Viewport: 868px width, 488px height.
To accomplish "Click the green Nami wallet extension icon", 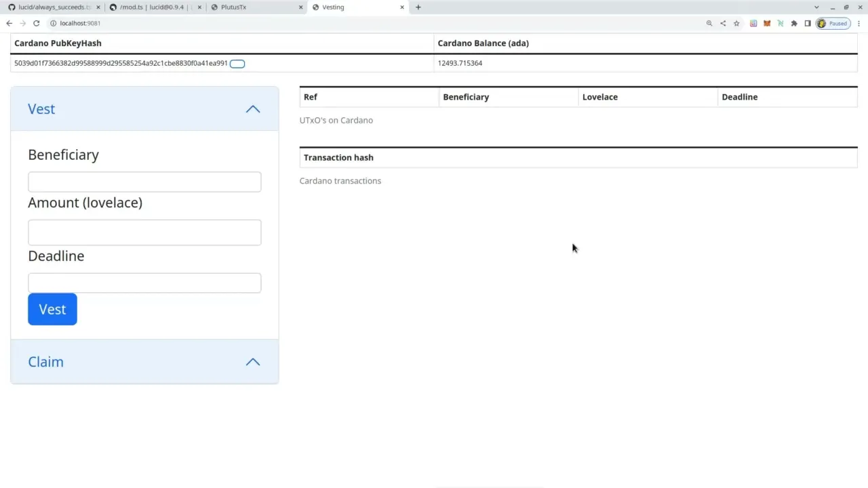I will 781,23.
